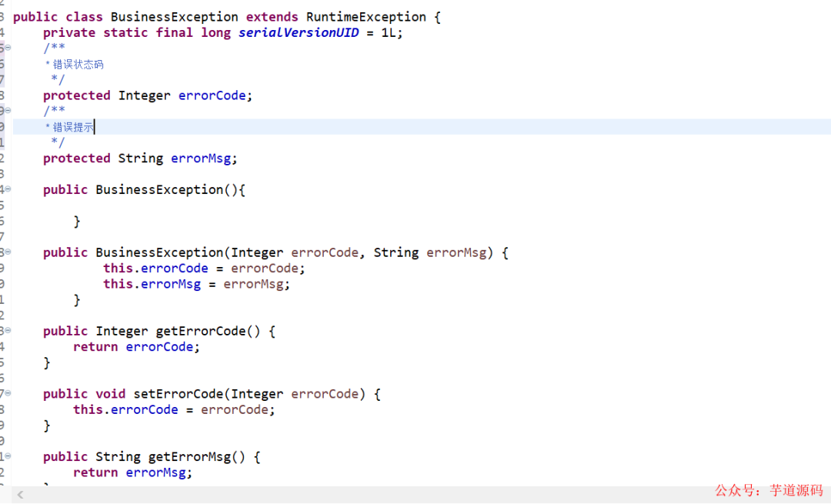Collapse the empty BusinessException() constructor fold
This screenshot has width=831, height=504.
(8, 189)
